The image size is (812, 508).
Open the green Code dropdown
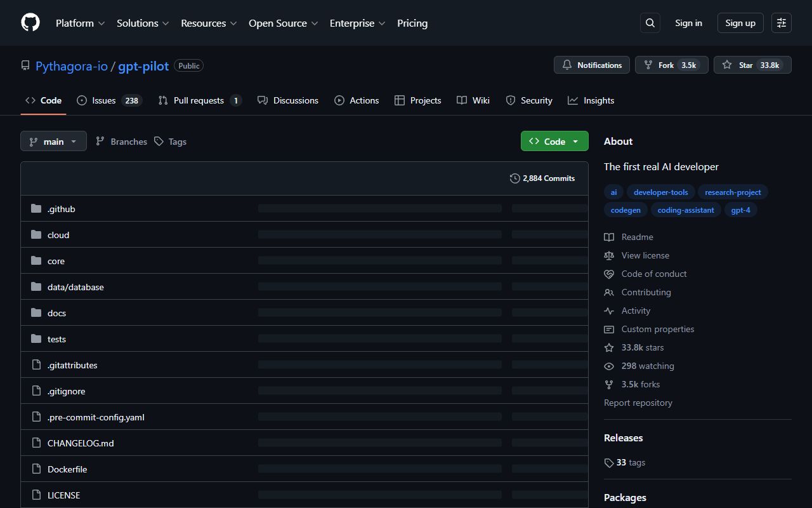pos(554,142)
